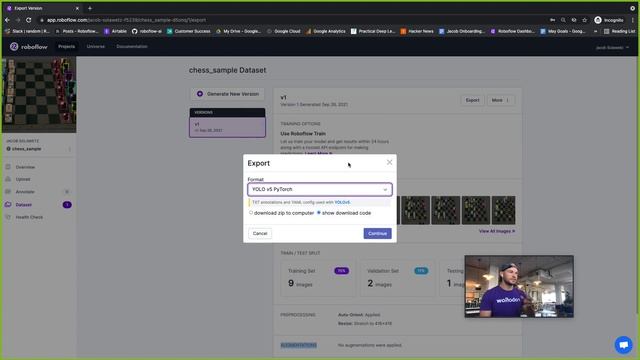Click the Health Check sidebar icon
640x360 pixels.
pyautogui.click(x=8, y=217)
